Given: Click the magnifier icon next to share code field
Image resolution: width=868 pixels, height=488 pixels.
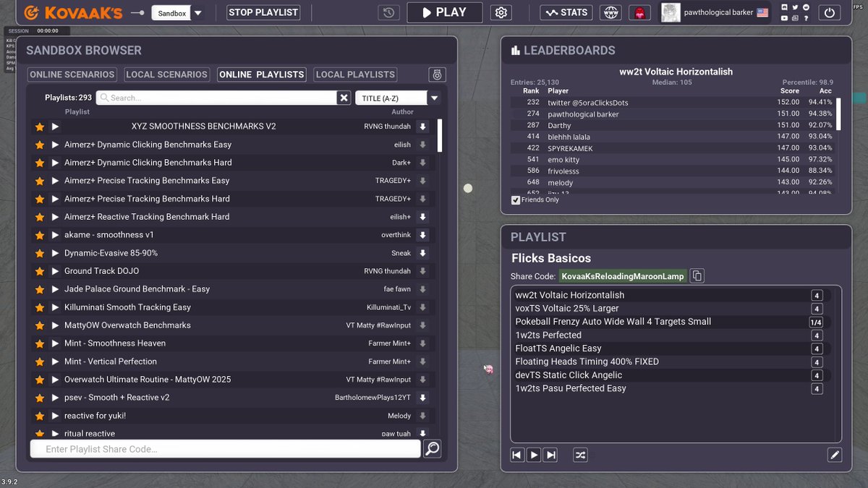Looking at the screenshot, I should click(432, 449).
